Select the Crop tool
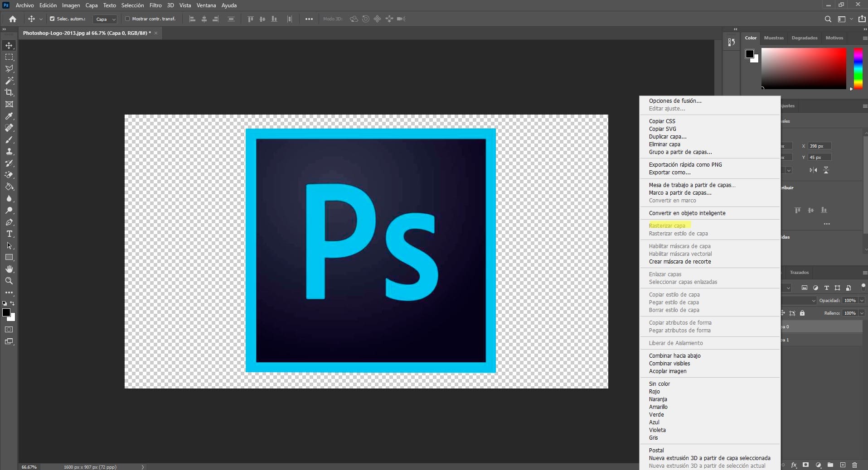 pos(9,92)
